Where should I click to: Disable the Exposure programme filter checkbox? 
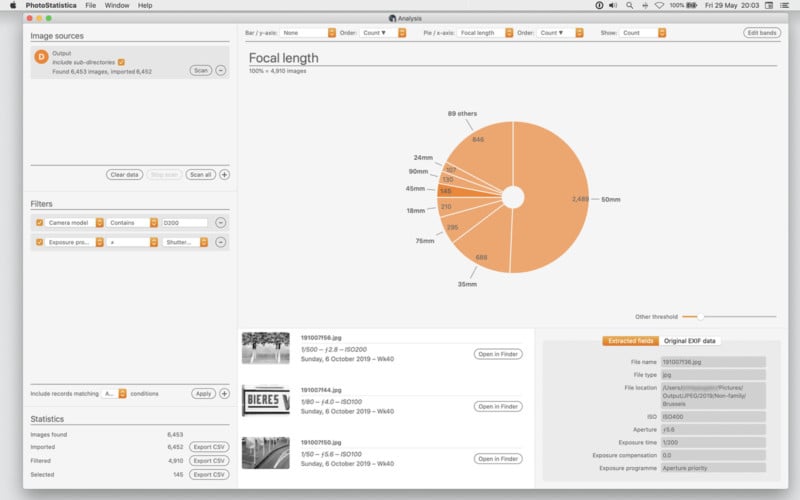tap(39, 242)
